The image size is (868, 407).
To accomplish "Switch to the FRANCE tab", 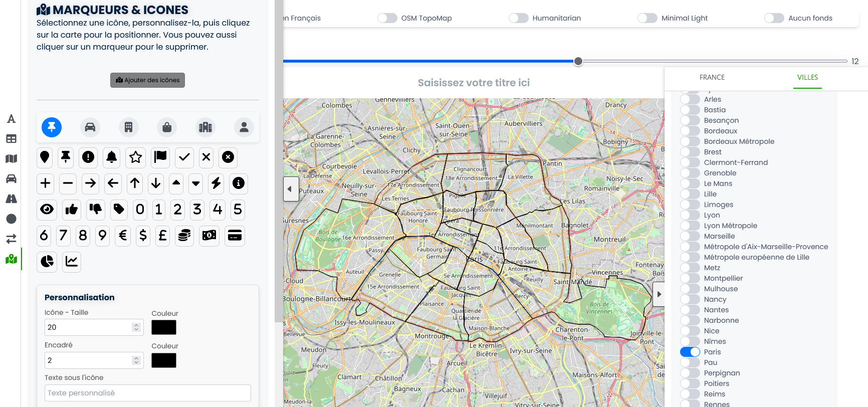I will 712,77.
